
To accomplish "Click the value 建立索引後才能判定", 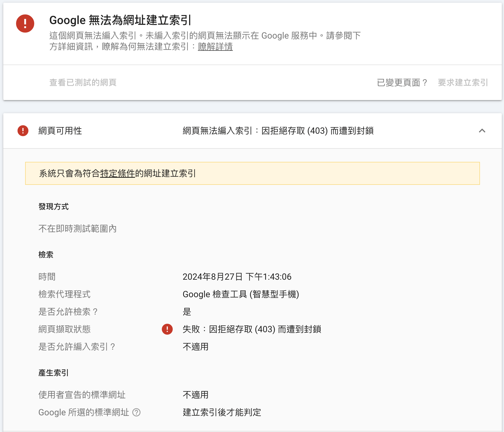I will click(x=222, y=412).
